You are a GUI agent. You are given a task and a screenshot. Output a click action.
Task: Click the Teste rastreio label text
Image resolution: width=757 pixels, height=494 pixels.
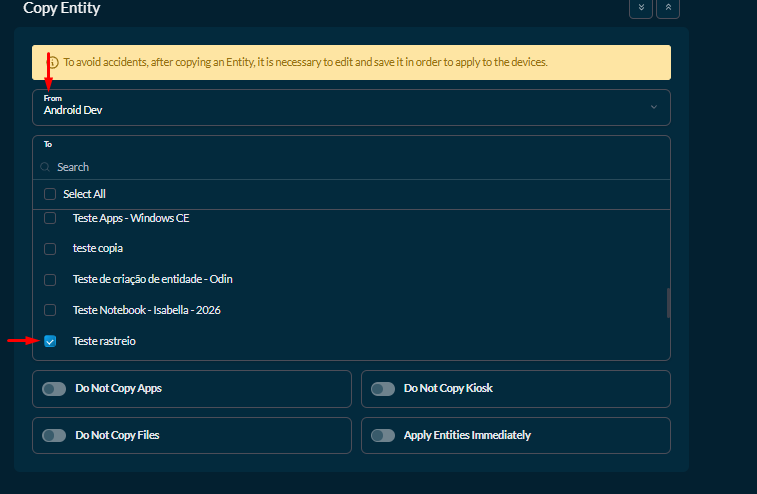point(104,341)
